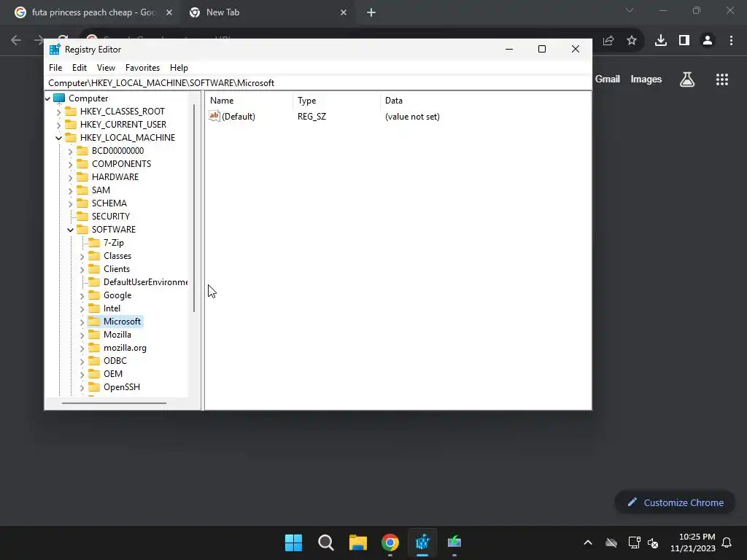Click the (value not set) data cell

[x=412, y=117]
